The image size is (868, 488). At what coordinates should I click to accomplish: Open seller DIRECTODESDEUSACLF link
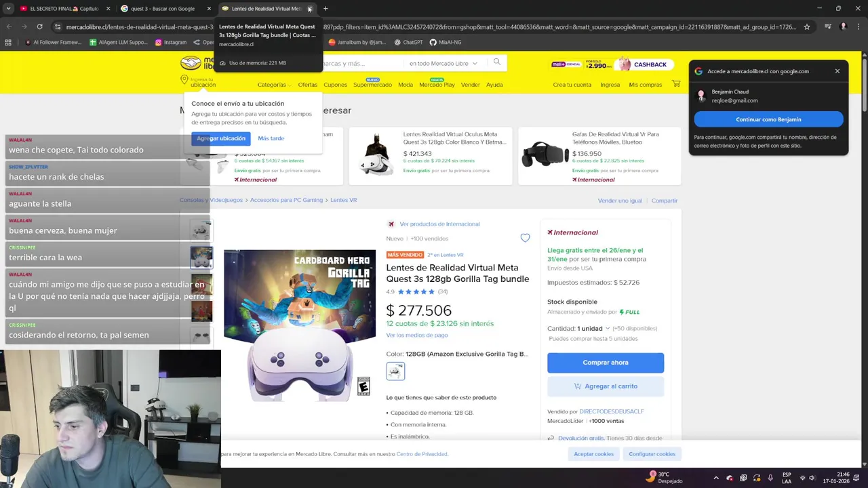pos(611,411)
